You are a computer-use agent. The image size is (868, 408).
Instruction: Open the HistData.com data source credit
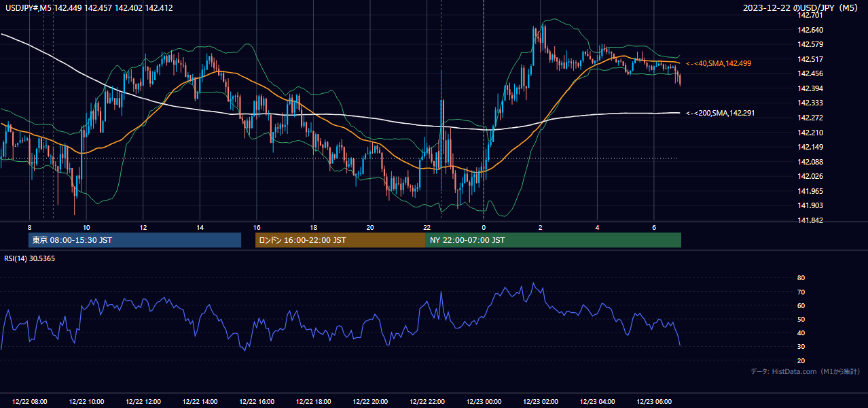[806, 371]
